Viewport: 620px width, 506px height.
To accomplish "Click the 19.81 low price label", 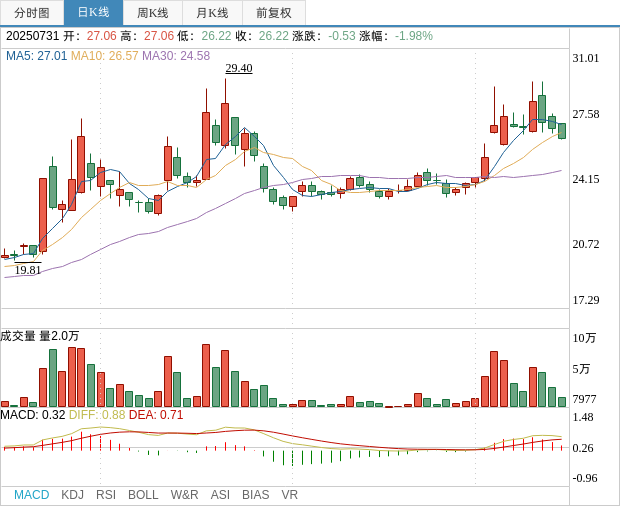I will 28,270.
